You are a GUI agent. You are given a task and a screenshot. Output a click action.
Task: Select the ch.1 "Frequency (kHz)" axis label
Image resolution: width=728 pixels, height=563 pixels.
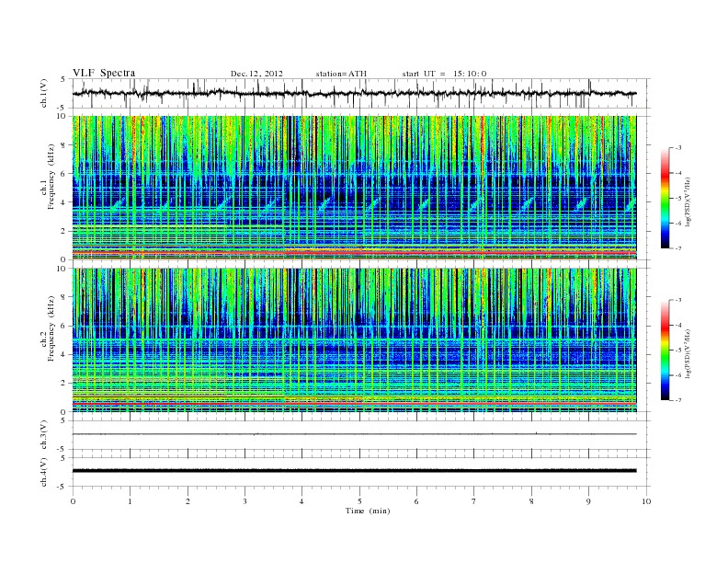(51, 177)
